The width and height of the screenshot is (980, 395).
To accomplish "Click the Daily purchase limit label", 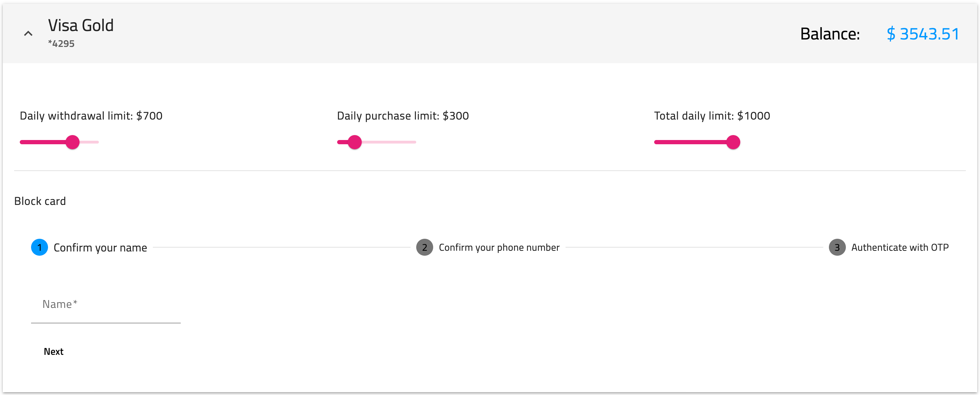I will [x=402, y=116].
